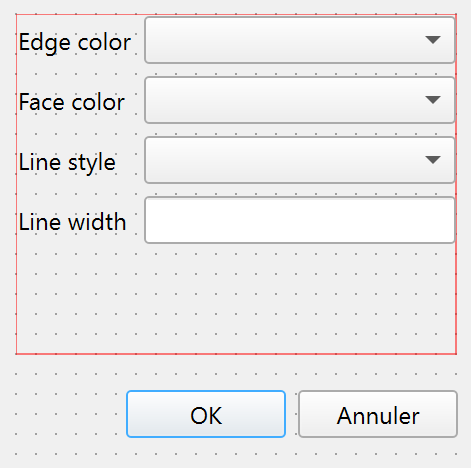Select the red-bordered form layout frame
471x468 pixels.
[x=236, y=184]
